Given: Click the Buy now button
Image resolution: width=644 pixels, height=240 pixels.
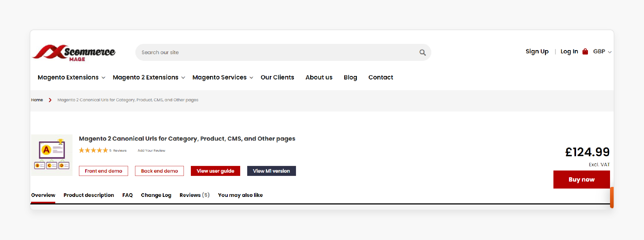Looking at the screenshot, I should [581, 180].
